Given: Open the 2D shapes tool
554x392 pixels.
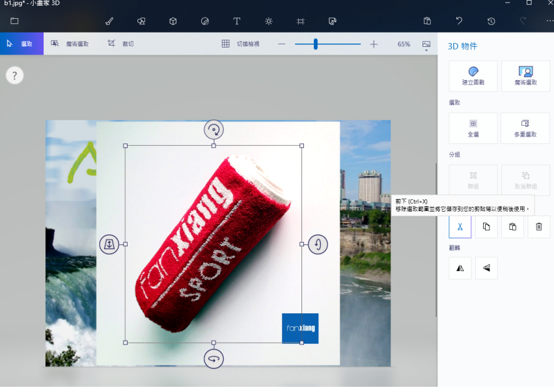Looking at the screenshot, I should click(x=141, y=21).
